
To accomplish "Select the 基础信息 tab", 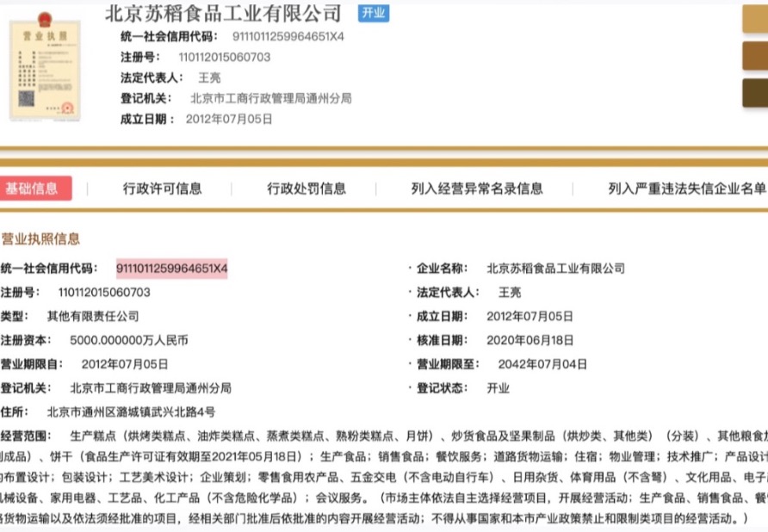I will (34, 189).
